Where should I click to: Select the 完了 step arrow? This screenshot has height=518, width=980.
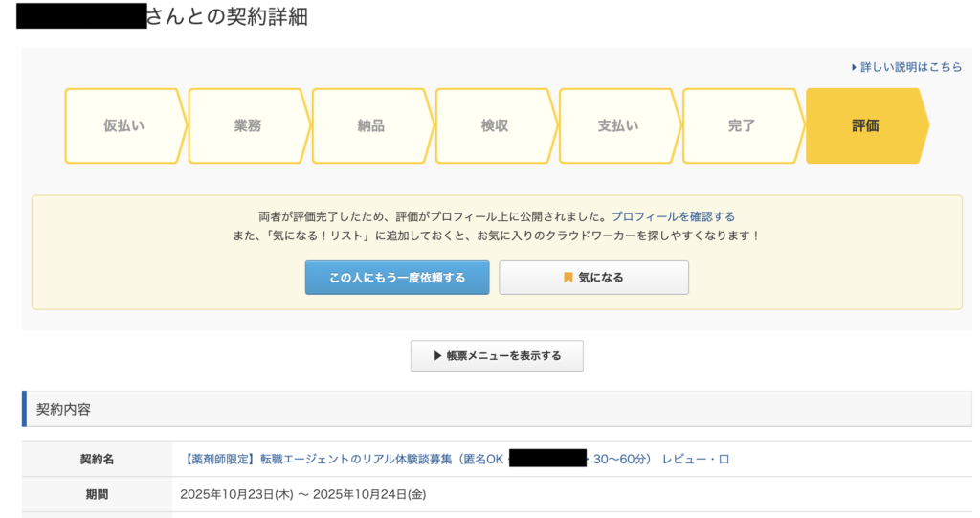(x=742, y=126)
